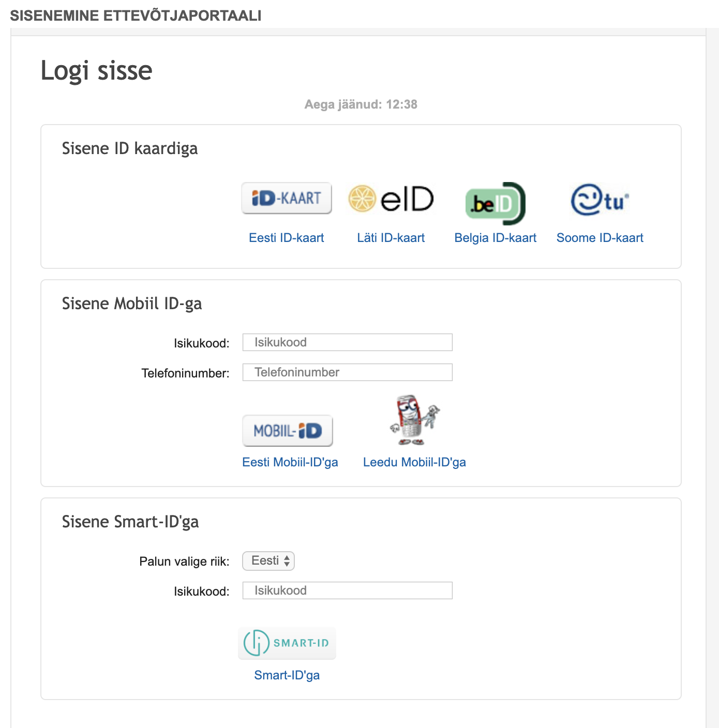The height and width of the screenshot is (728, 719).
Task: Focus the Mobiil-ID Isikukood input field
Action: (x=347, y=342)
